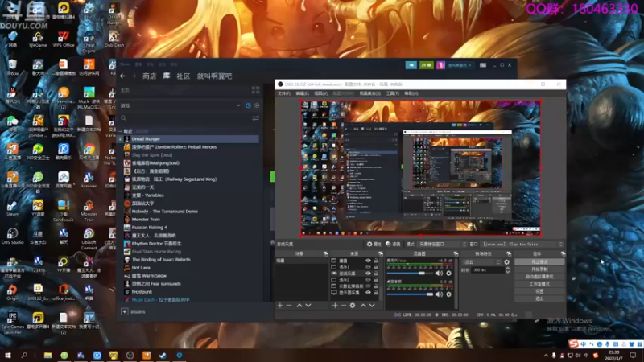The height and width of the screenshot is (362, 644).
Task: Click 属性 button in OBS source toolbar
Action: pyautogui.click(x=374, y=245)
